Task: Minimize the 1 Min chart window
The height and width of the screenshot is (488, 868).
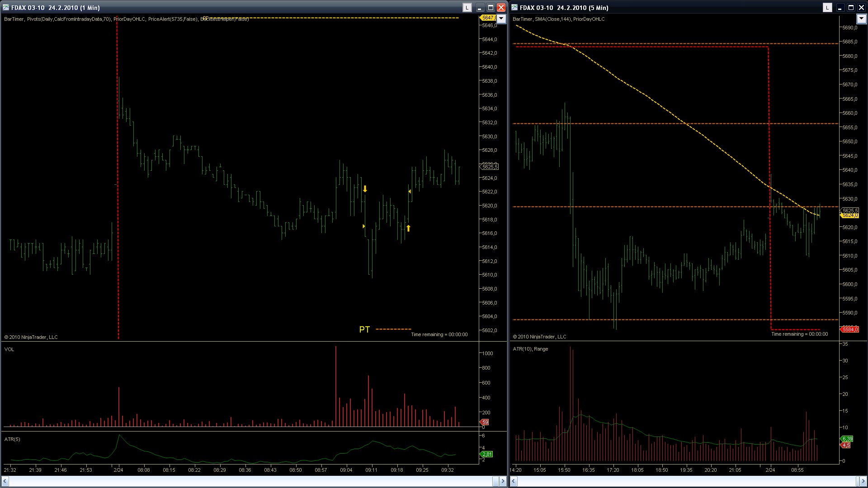Action: pyautogui.click(x=480, y=8)
